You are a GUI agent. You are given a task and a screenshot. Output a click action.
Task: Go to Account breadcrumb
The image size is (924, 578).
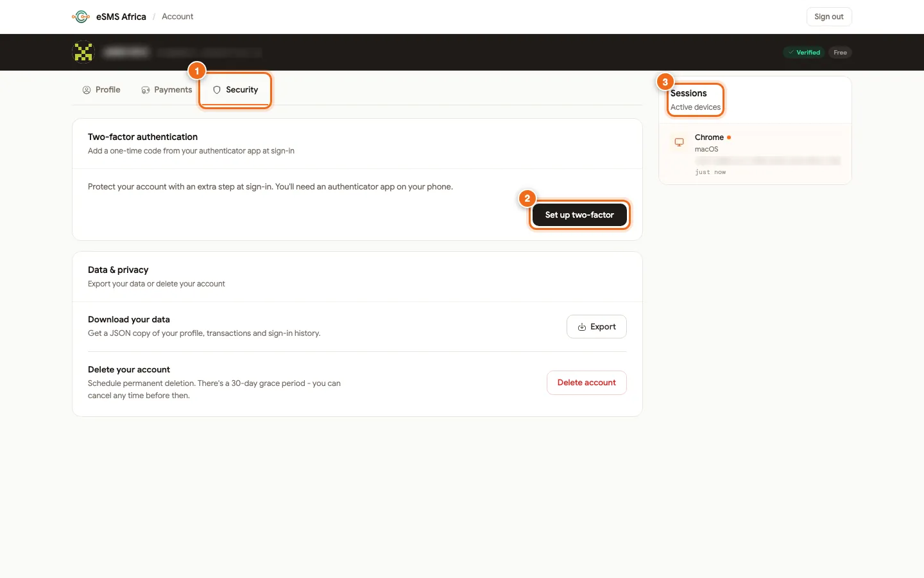pyautogui.click(x=177, y=17)
